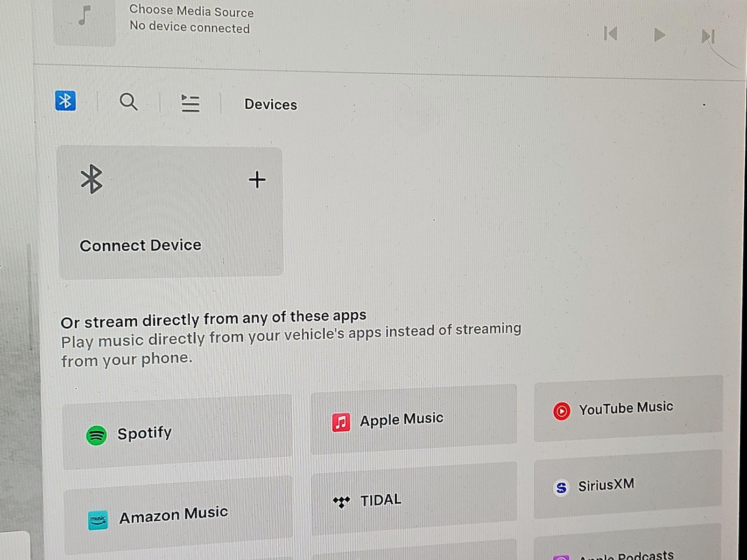Screen dimensions: 747x560
Task: Open media search with magnifier icon
Action: (128, 102)
